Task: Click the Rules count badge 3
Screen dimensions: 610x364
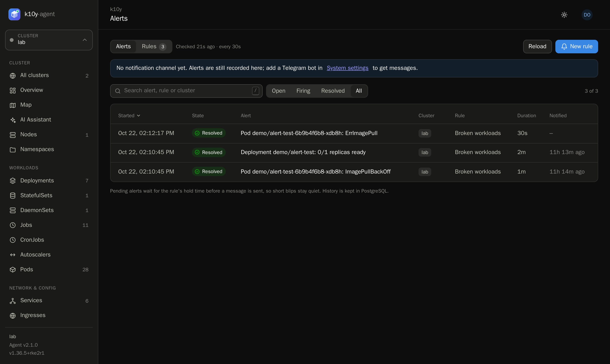Action: click(162, 47)
